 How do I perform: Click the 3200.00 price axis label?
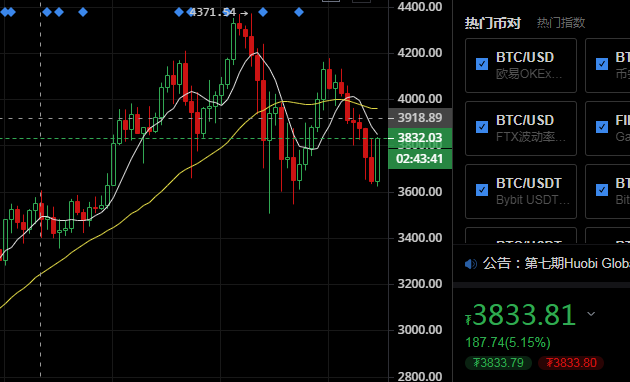pos(420,284)
